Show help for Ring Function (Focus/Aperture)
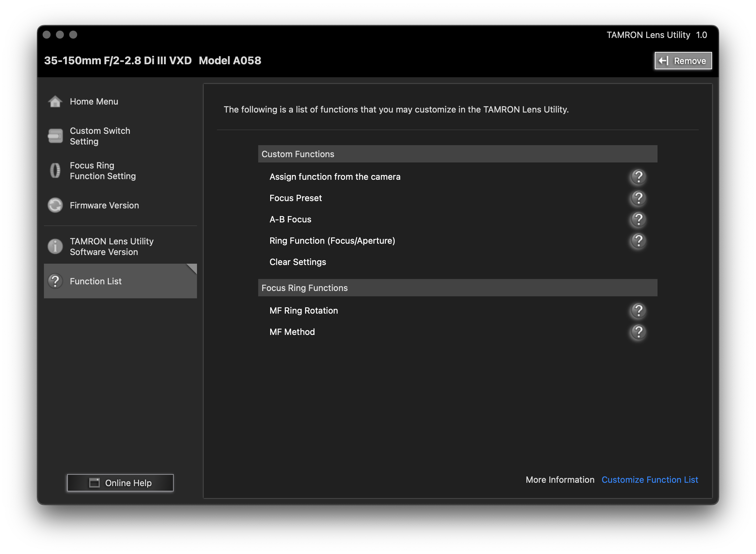 coord(638,241)
